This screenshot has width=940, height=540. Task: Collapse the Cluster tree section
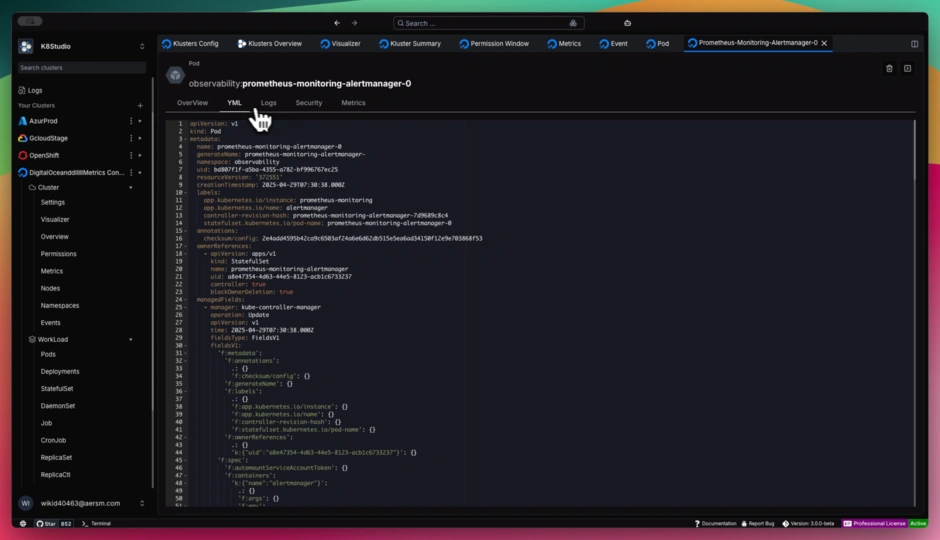pos(131,188)
